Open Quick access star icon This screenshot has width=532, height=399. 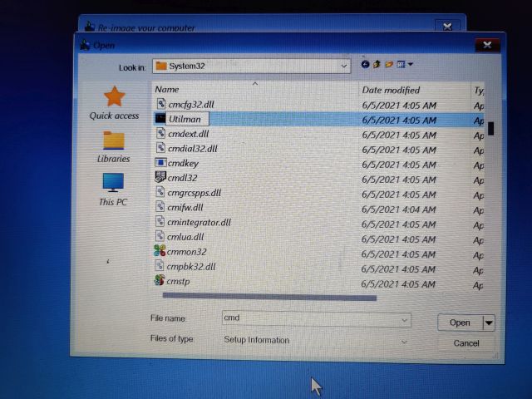(x=115, y=96)
